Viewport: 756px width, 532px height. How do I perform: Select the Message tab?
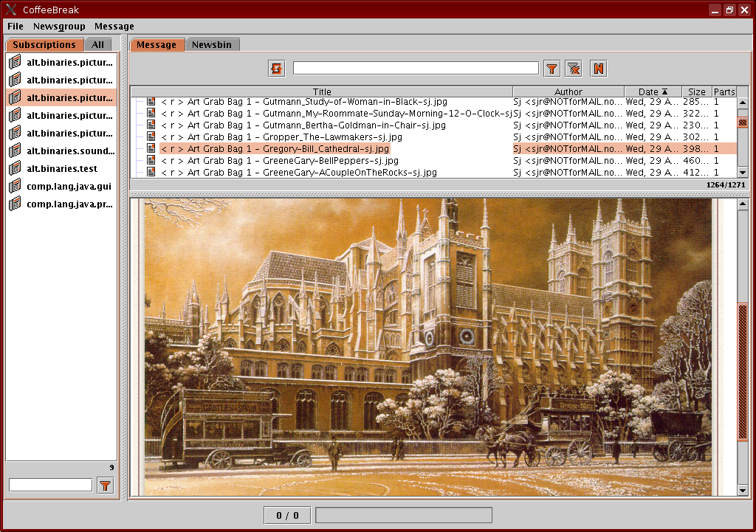(x=157, y=45)
